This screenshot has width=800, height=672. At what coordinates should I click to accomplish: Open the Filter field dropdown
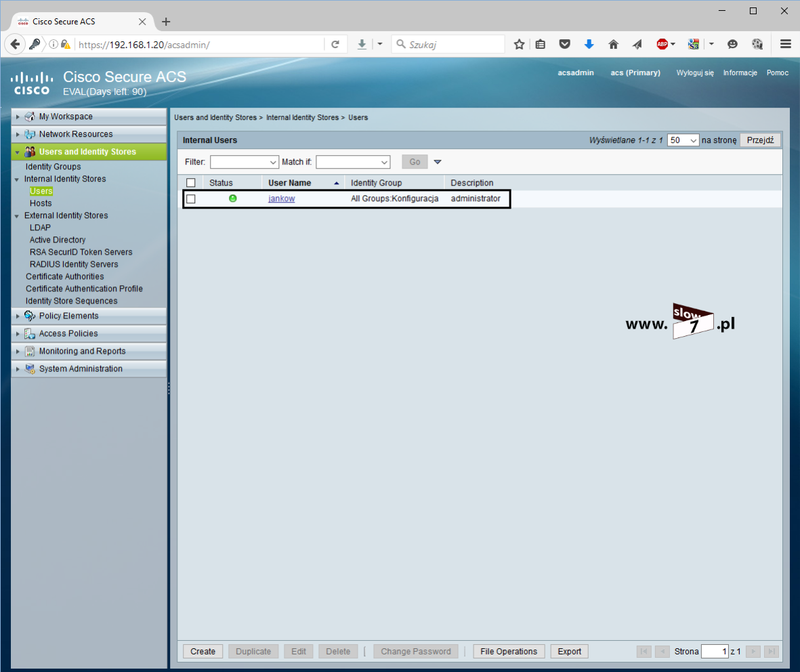click(245, 163)
